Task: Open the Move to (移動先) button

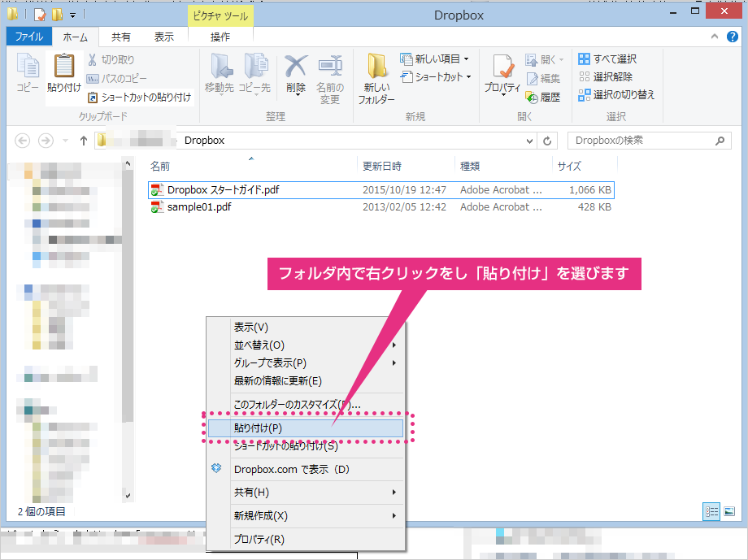Action: tap(220, 74)
